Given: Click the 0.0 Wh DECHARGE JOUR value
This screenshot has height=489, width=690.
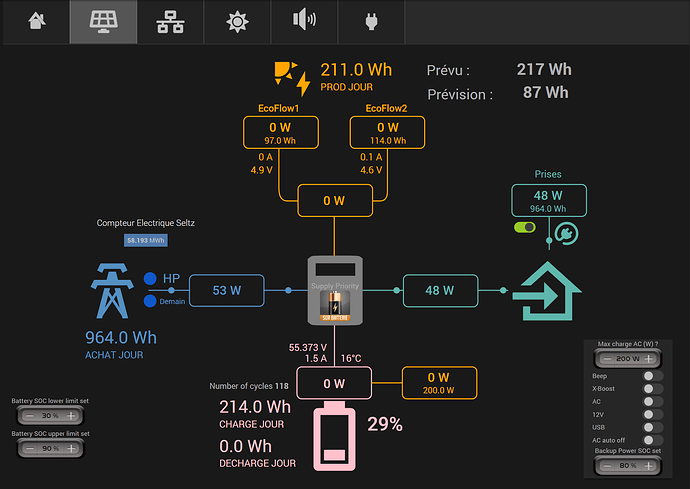Looking at the screenshot, I should (x=245, y=446).
